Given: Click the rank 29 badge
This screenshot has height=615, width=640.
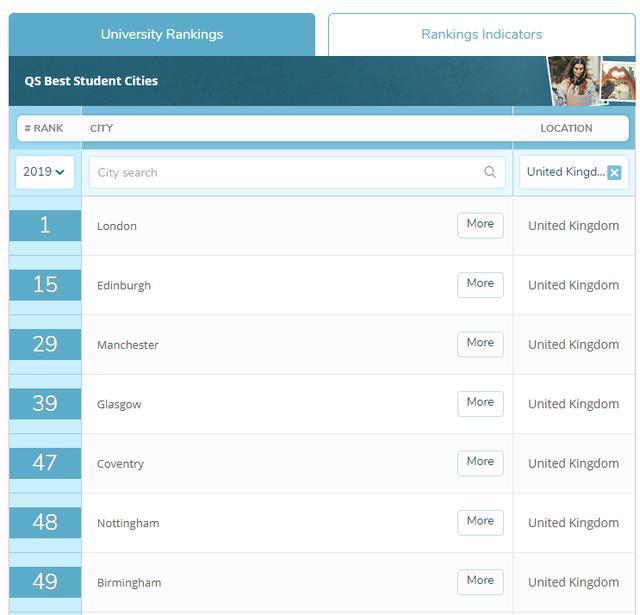Looking at the screenshot, I should [45, 344].
